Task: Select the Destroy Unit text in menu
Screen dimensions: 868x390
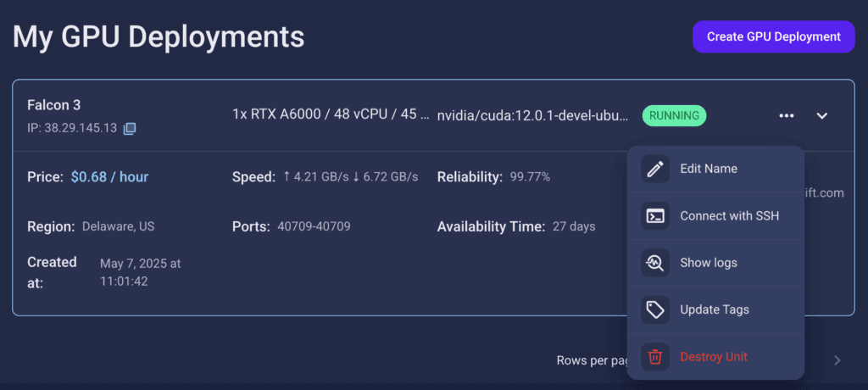Action: click(714, 357)
